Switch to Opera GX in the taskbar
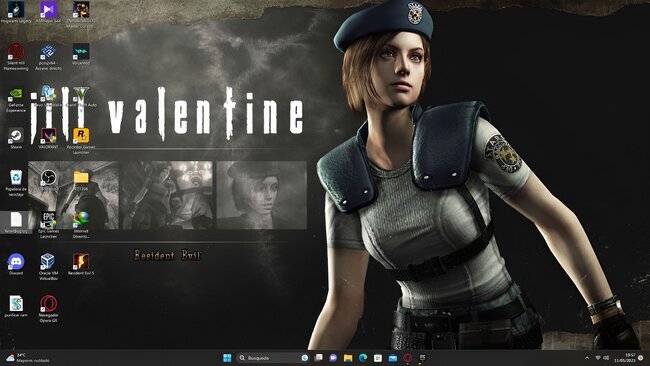 (x=407, y=358)
